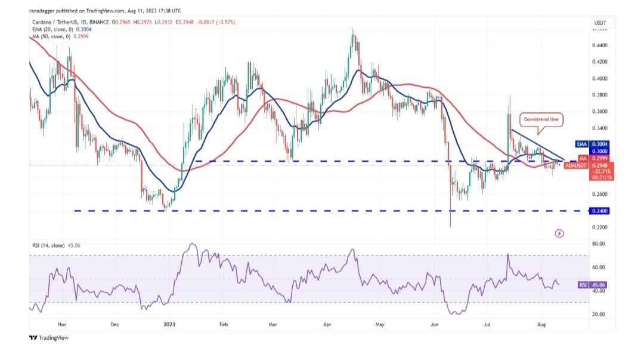Click the Jun marker on time axis
Image resolution: width=644 pixels, height=348 pixels.
(434, 327)
